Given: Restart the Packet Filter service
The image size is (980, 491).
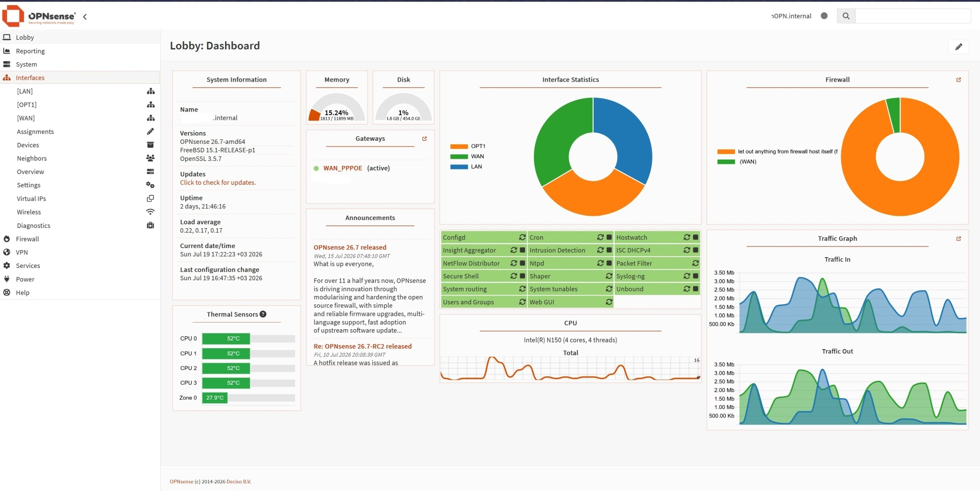Looking at the screenshot, I should (695, 263).
